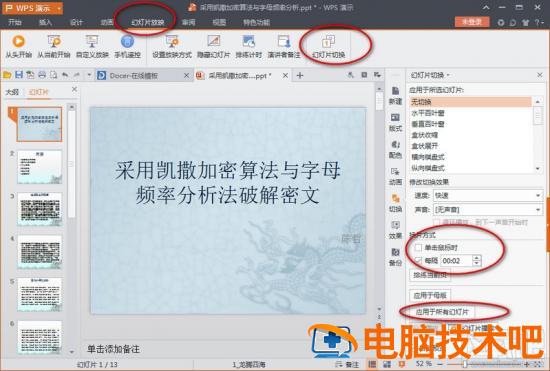Expand 幻灯片切换 task pane title dropdown
This screenshot has height=371, width=550.
click(x=448, y=75)
